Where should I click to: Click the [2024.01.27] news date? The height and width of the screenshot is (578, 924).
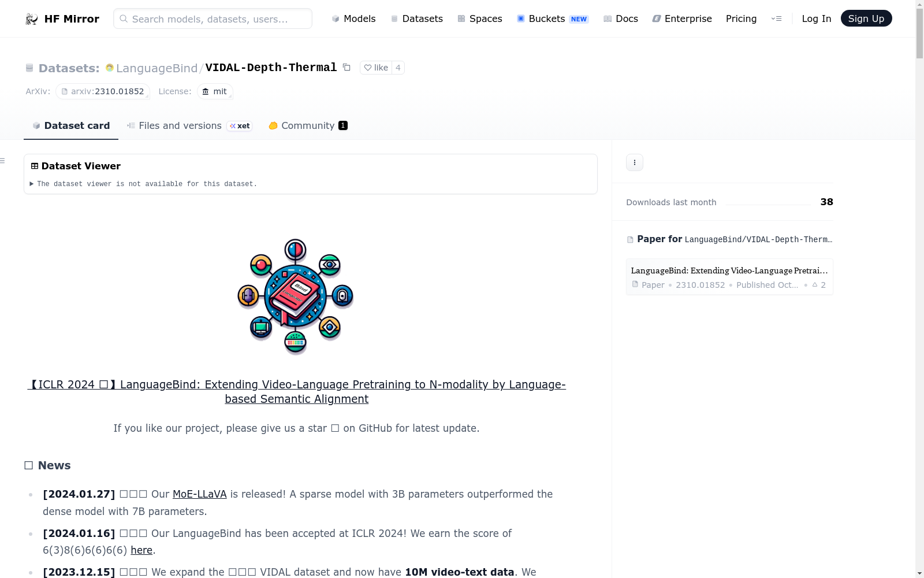tap(79, 494)
